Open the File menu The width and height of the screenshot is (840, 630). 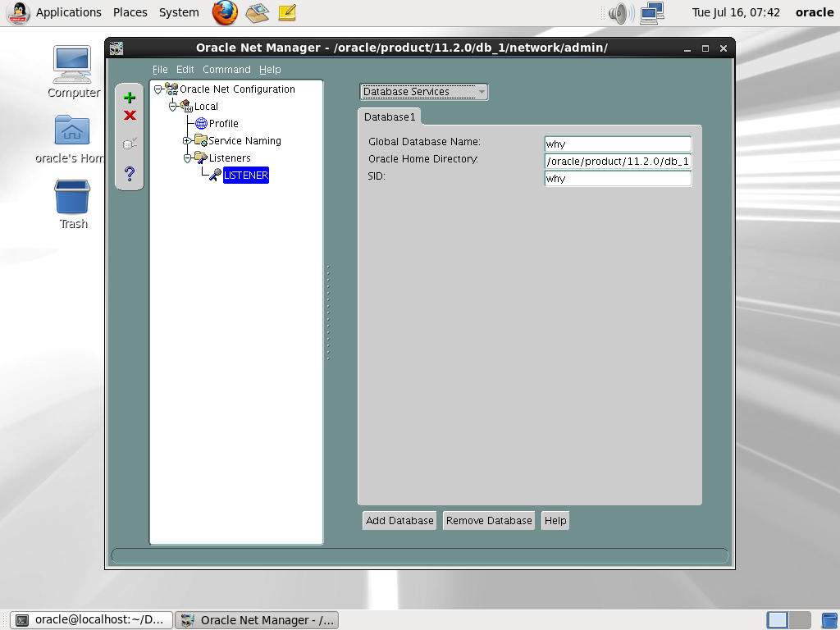pyautogui.click(x=160, y=70)
